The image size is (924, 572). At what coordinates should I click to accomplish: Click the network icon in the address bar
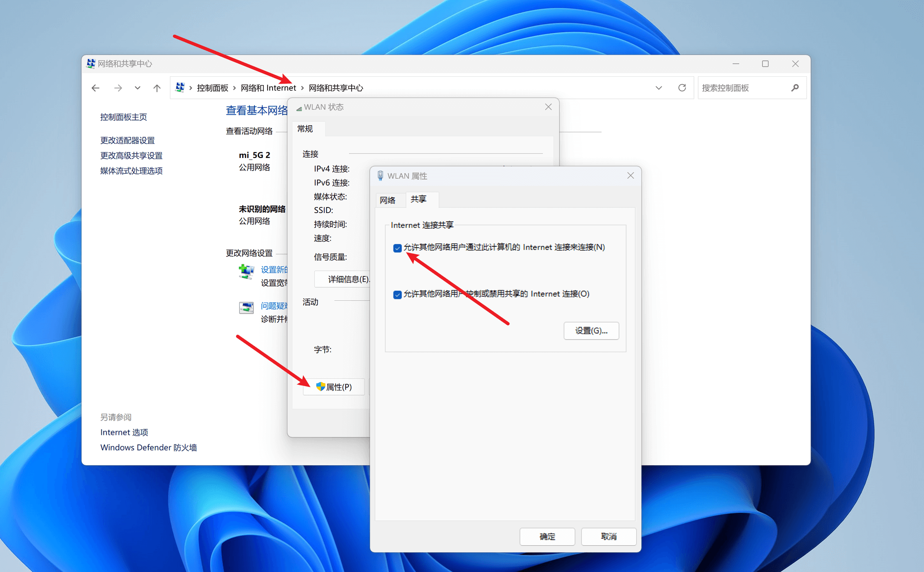pos(180,87)
